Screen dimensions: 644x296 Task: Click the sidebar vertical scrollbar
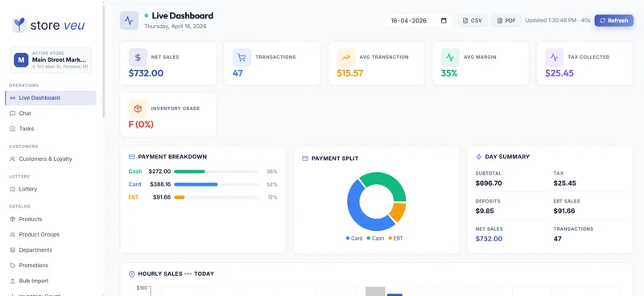103,62
